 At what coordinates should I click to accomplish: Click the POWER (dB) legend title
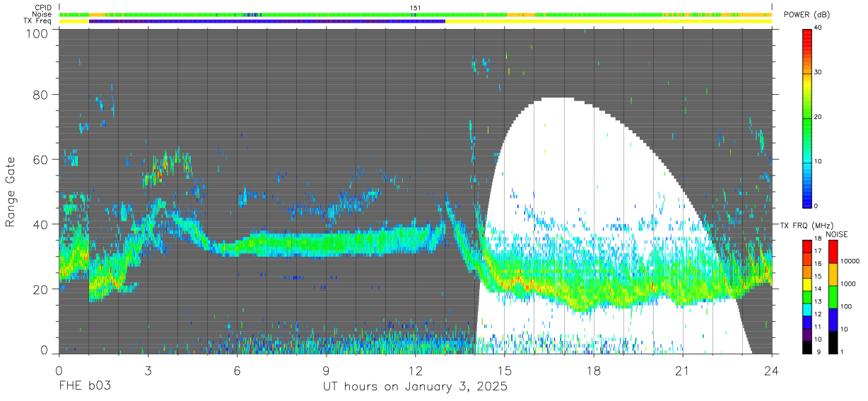click(807, 15)
